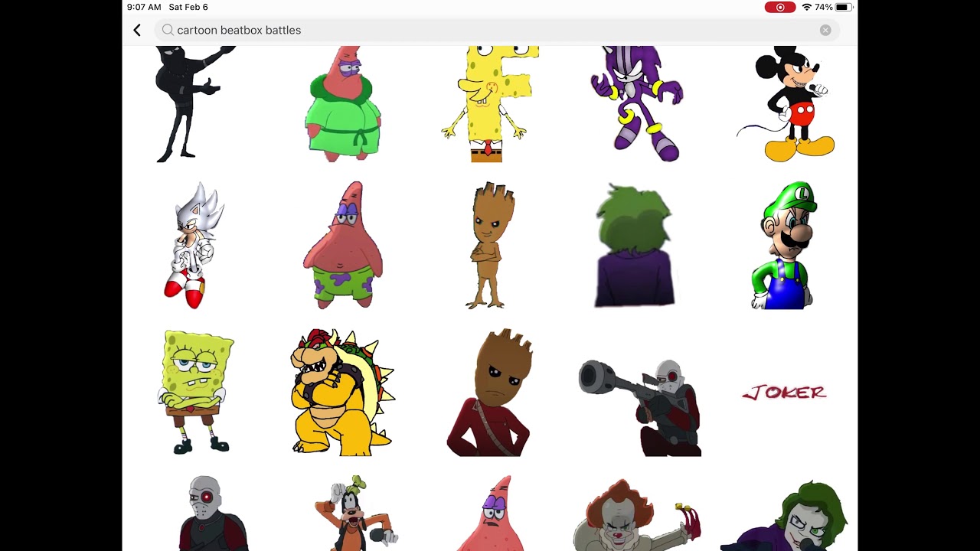This screenshot has width=980, height=551.
Task: Select Patrick in green purple shorts
Action: tap(343, 245)
